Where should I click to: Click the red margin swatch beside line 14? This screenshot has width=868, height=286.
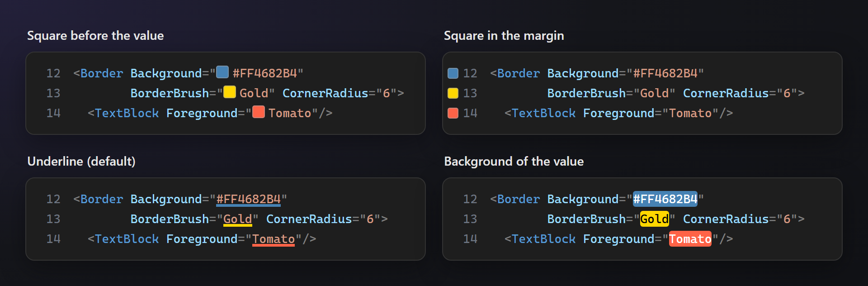(453, 113)
